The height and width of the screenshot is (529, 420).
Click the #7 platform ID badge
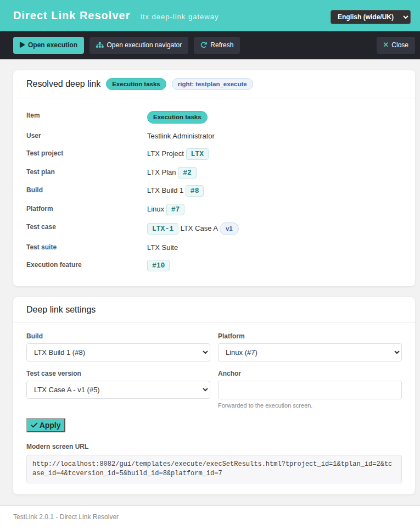175,209
